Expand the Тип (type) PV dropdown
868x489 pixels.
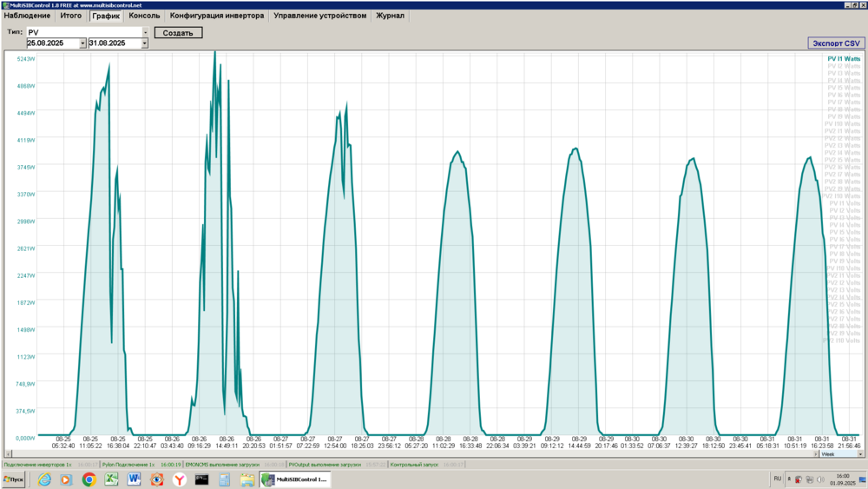point(145,33)
